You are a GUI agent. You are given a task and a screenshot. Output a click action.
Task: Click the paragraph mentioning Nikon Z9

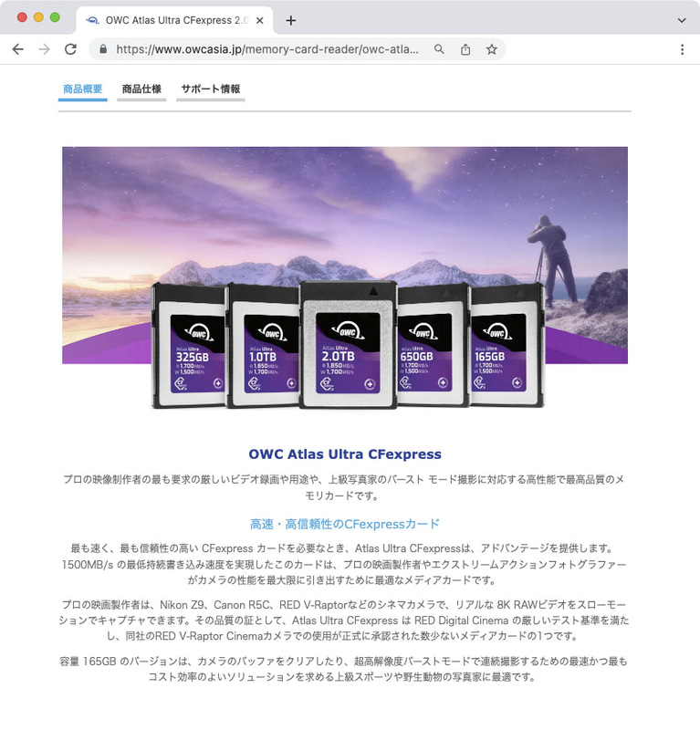(x=344, y=620)
